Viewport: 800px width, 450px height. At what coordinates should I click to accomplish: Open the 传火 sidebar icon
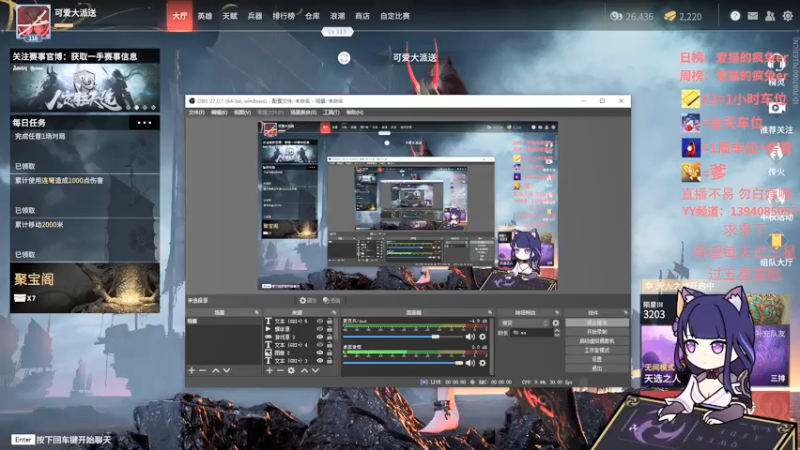tap(776, 156)
